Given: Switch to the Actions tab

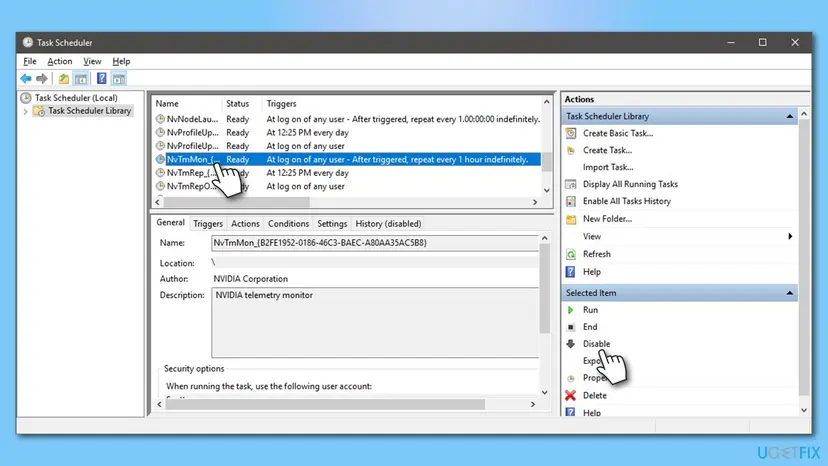Looking at the screenshot, I should pos(245,223).
